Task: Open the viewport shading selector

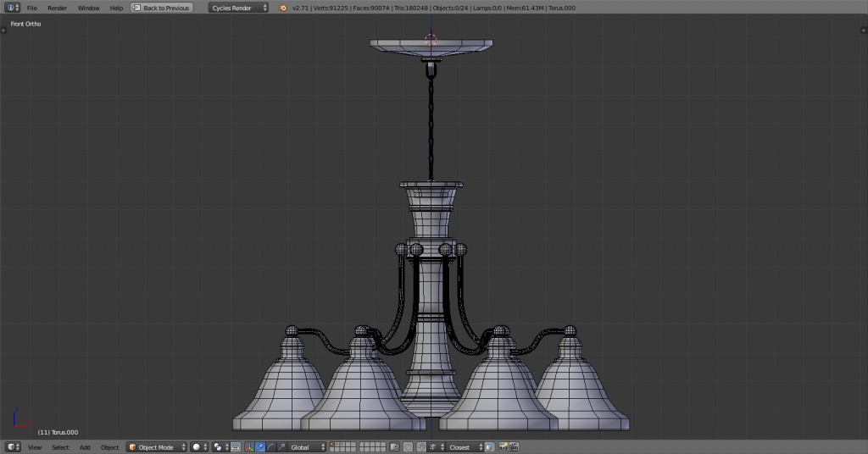Action: point(198,447)
